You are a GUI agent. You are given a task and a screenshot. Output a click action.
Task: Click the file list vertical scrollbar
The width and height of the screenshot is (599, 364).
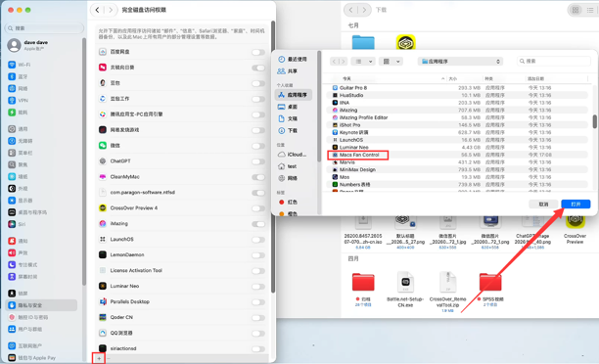pos(594,122)
